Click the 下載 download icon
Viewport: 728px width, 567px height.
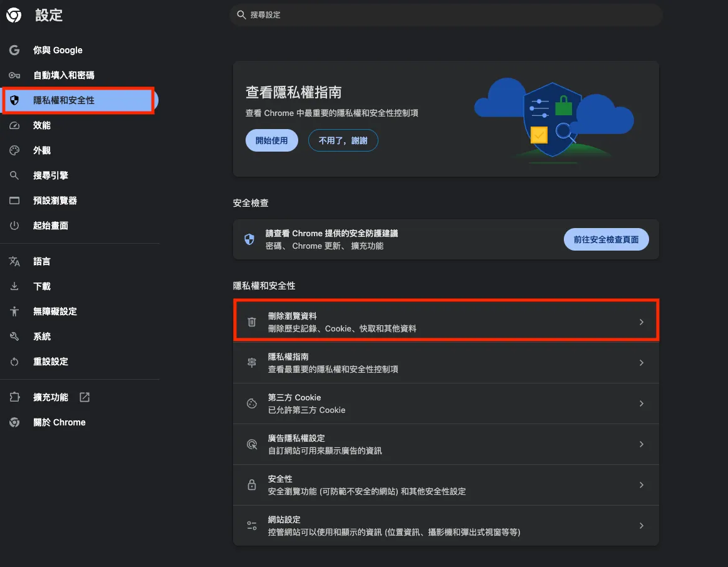[14, 286]
